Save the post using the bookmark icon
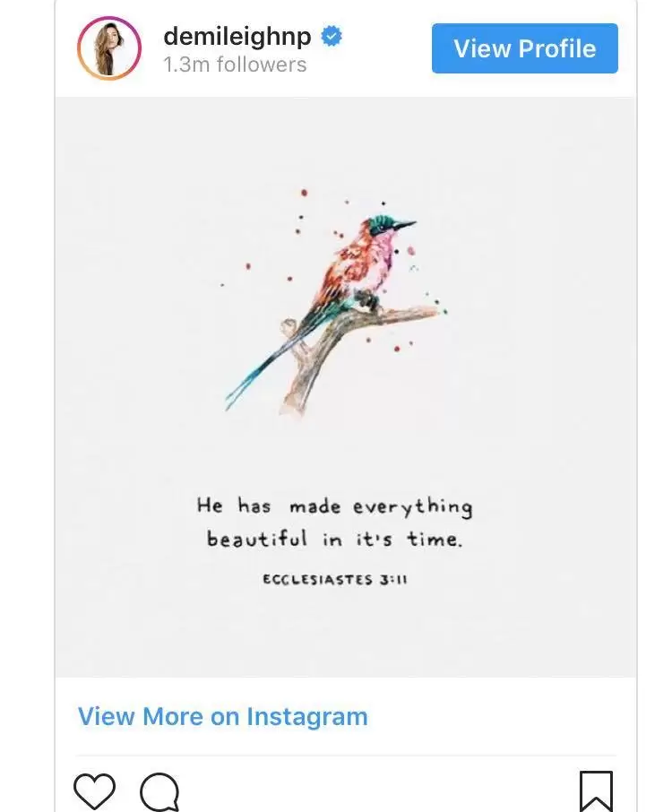This screenshot has width=672, height=812. [x=596, y=791]
